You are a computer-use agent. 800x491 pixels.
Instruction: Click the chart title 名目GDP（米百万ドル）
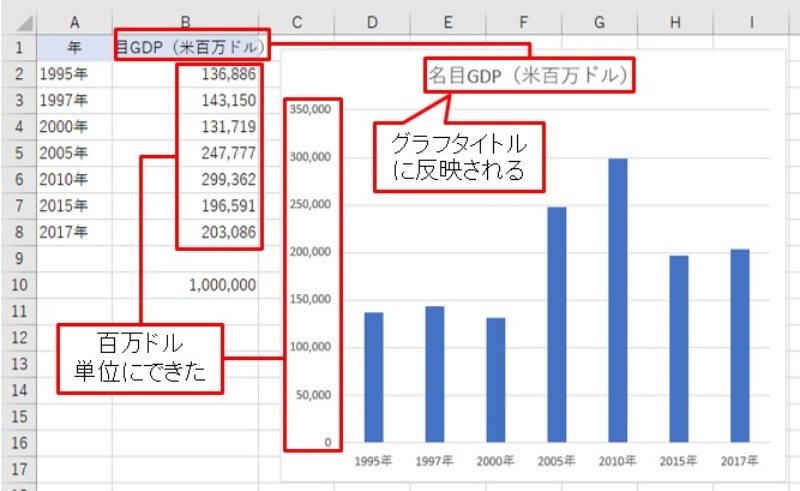(x=530, y=75)
